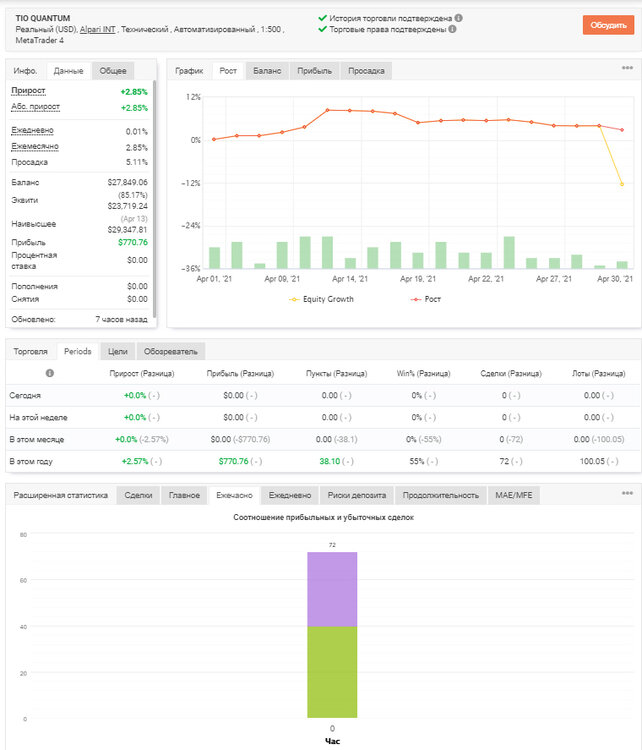
Task: Click the Сегодня row label
Action: tap(25, 396)
